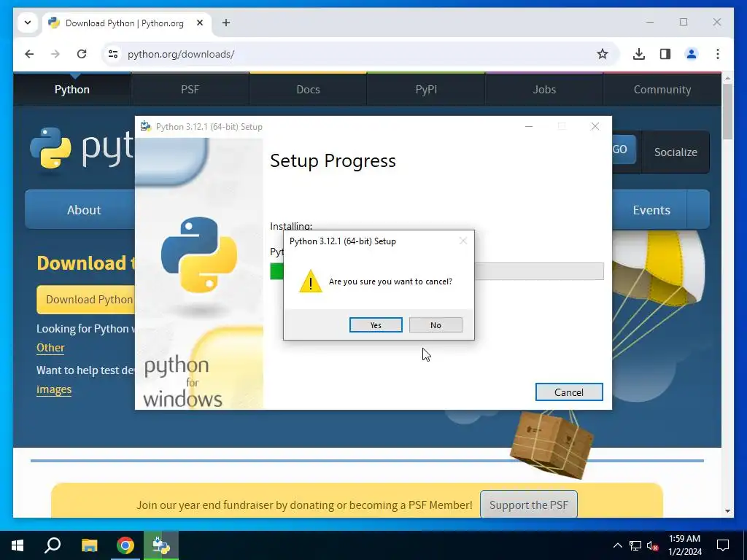Select the Download Python | Python.org tab
Screen dimensions: 747x560
[126, 23]
